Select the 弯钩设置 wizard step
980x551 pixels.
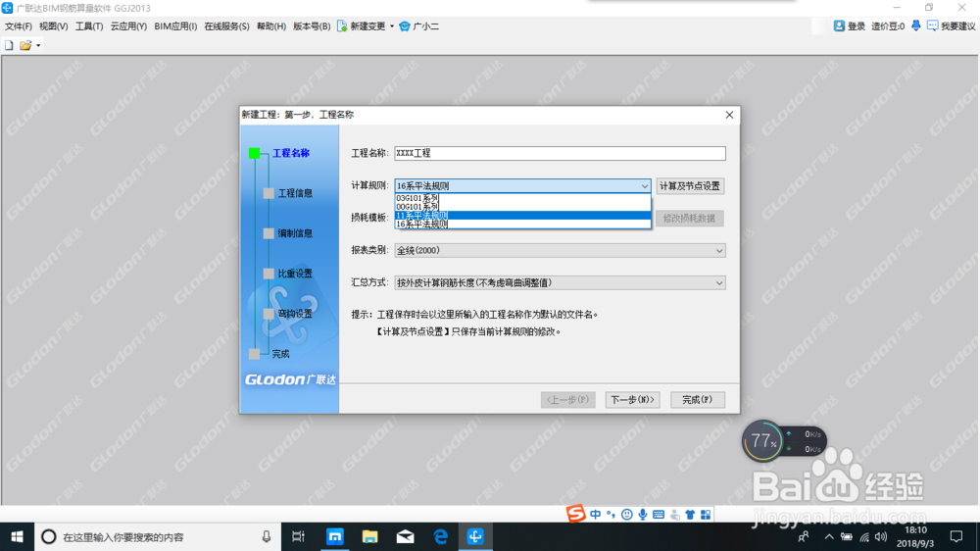click(295, 314)
